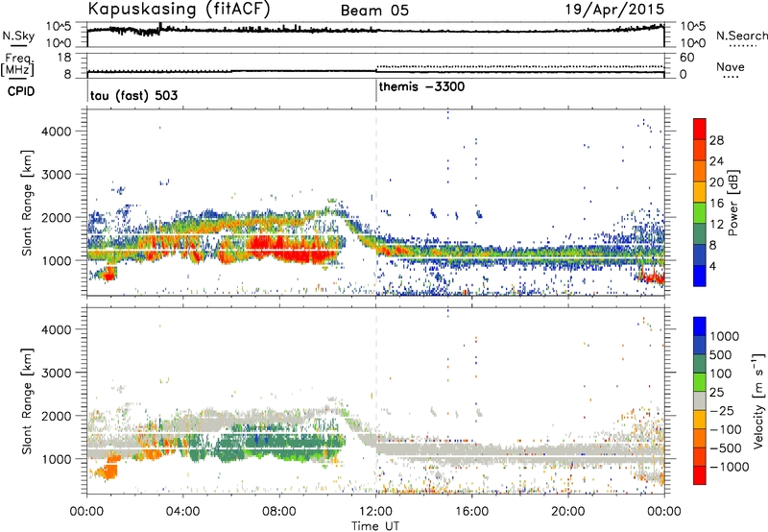Image resolution: width=768 pixels, height=532 pixels.
Task: Pick the red top segment of Power colorbar
Action: point(700,130)
